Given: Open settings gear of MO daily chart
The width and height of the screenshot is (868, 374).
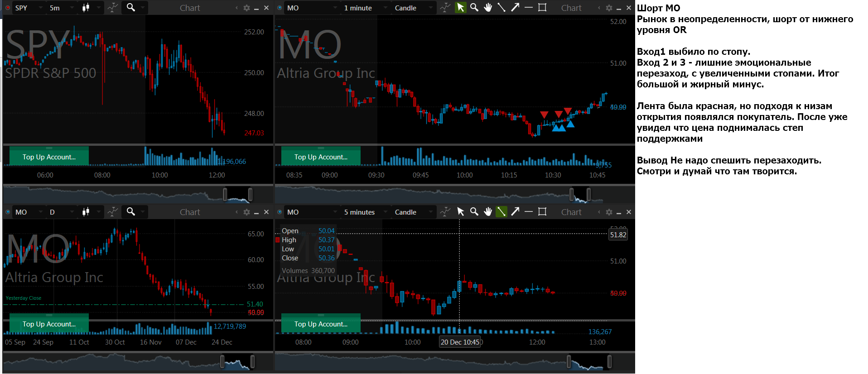Looking at the screenshot, I should (246, 212).
